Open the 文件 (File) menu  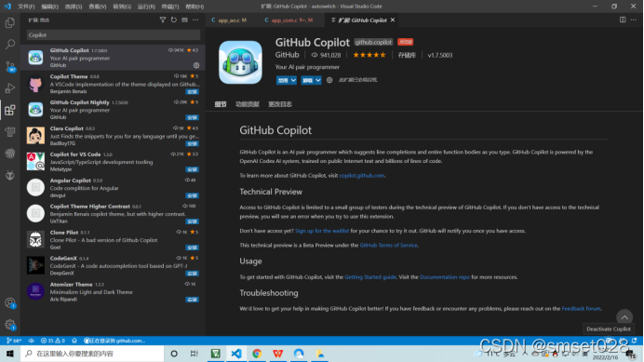point(26,7)
